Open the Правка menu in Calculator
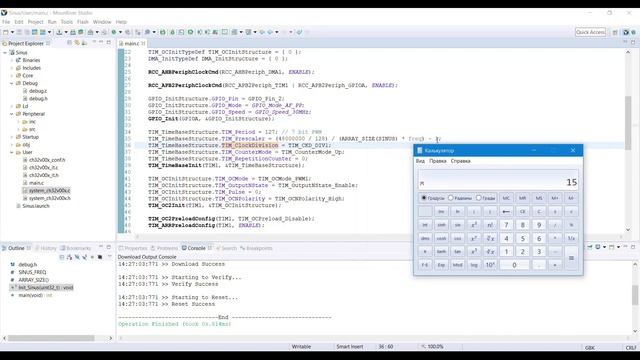The image size is (640, 360). (438, 161)
